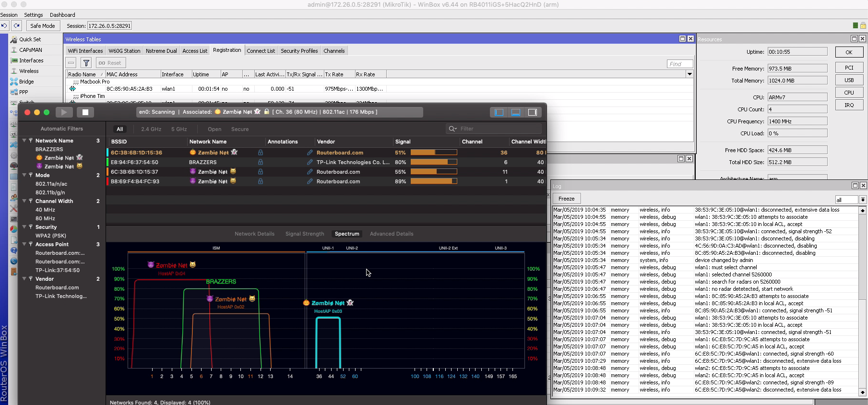Toggle the bottom panel view button
Screen dimensions: 868x405
click(x=516, y=112)
